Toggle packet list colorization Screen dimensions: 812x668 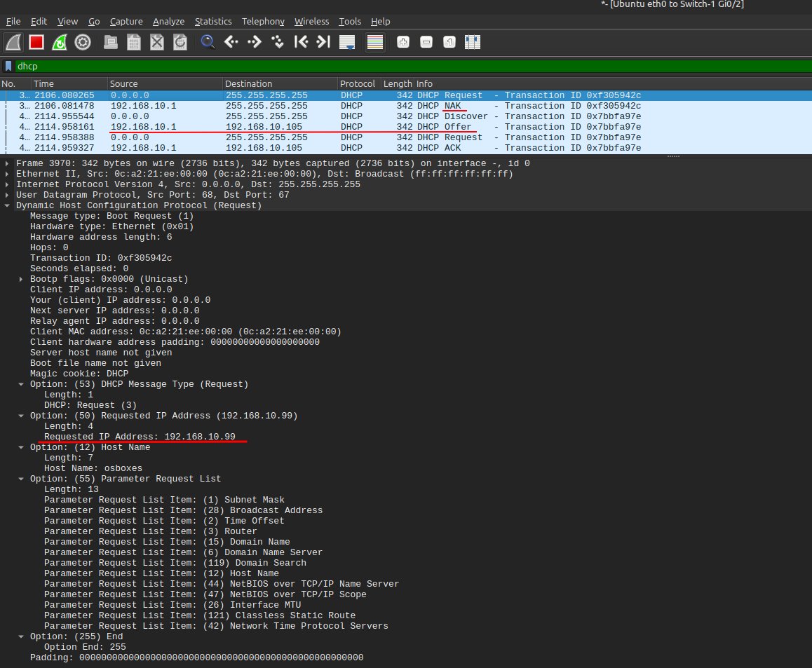(x=374, y=42)
